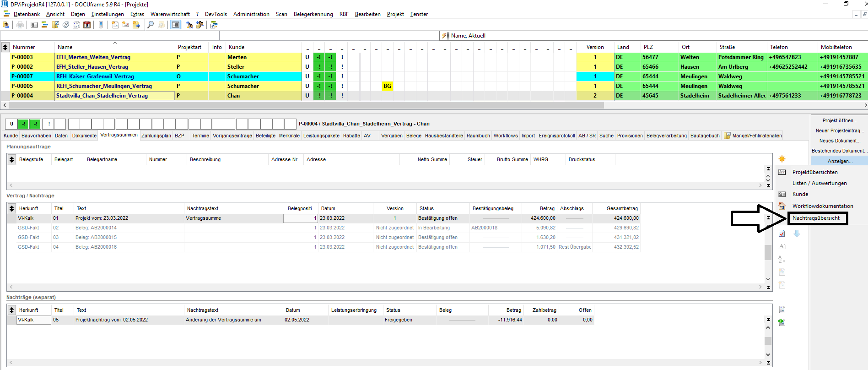Screen dimensions: 868x370
Task: Toggle the U status box in detail header
Action: [11, 124]
